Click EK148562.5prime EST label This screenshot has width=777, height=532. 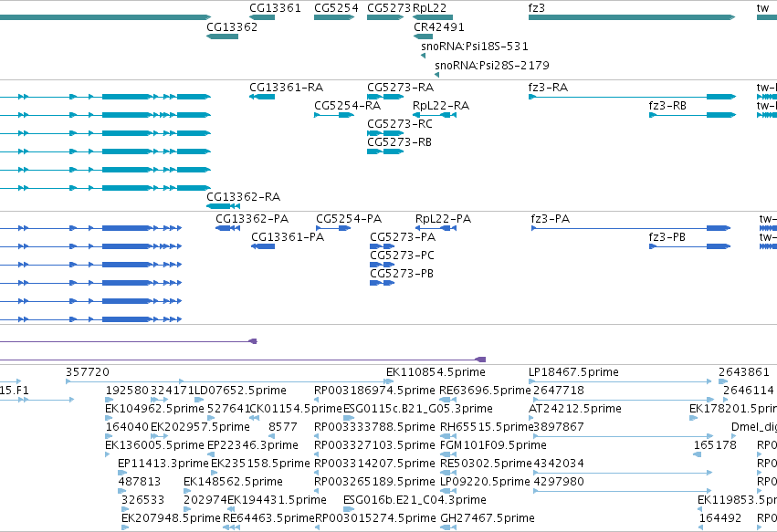(x=233, y=482)
